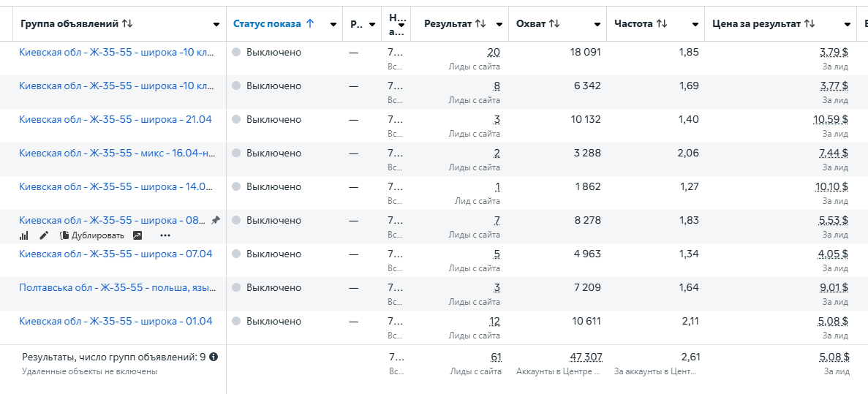The height and width of the screenshot is (394, 868).
Task: Click the frequency value 2,06
Action: point(688,154)
